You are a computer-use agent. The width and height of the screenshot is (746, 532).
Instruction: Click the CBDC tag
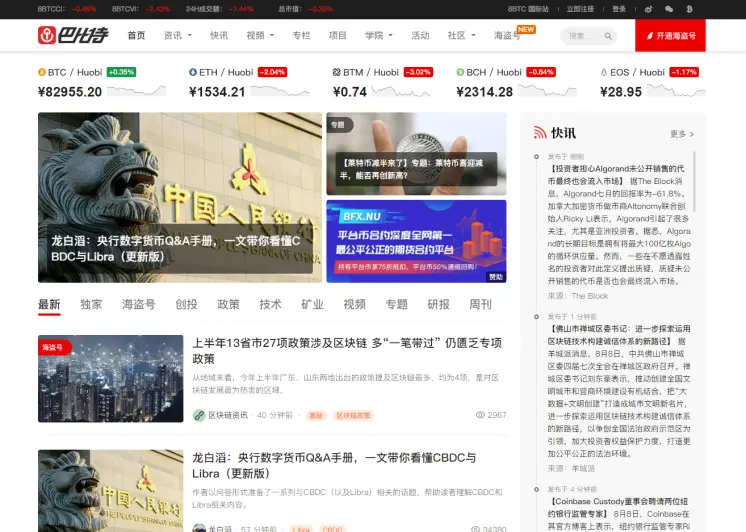[x=332, y=529]
